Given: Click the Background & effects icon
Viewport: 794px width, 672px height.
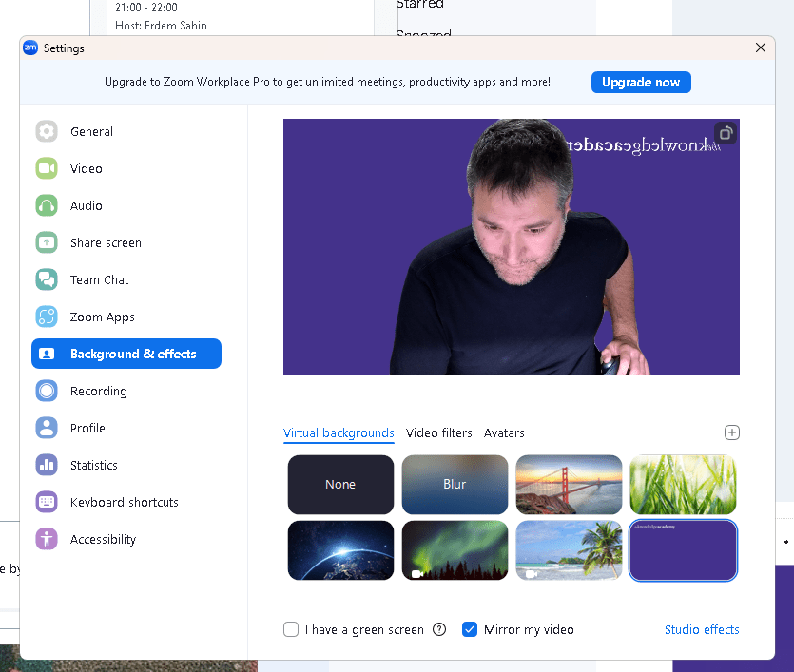Looking at the screenshot, I should (x=47, y=354).
